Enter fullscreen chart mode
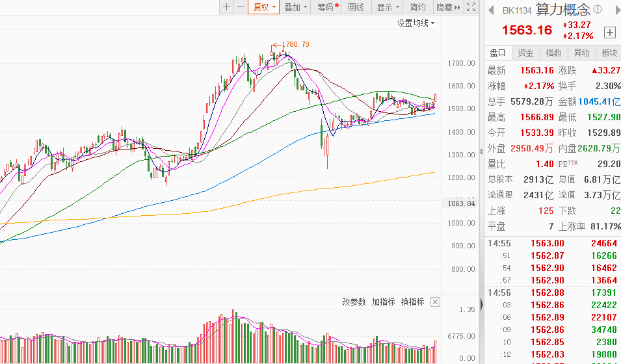 pos(471,7)
